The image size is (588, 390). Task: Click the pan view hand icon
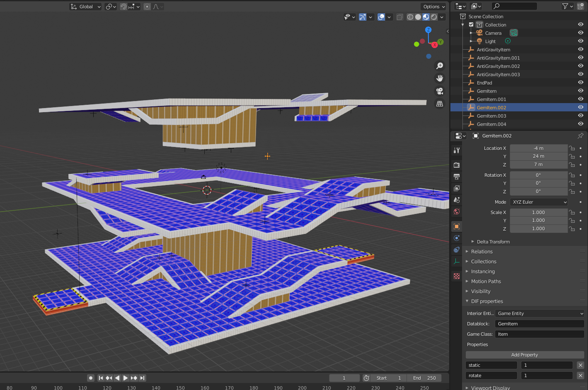[x=440, y=78]
